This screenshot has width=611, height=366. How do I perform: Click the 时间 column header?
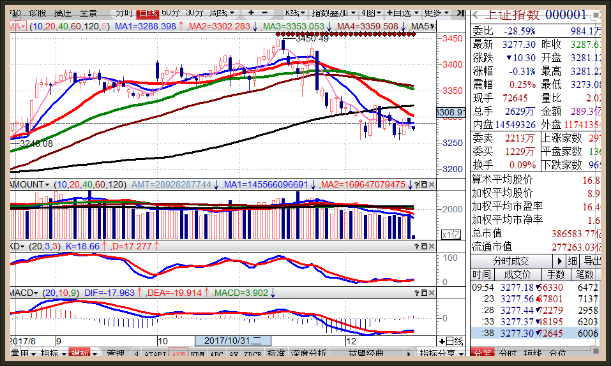point(482,275)
